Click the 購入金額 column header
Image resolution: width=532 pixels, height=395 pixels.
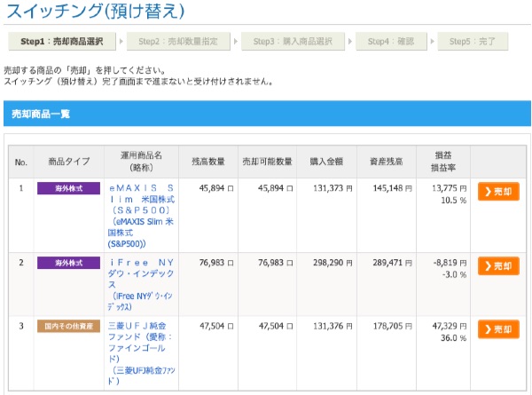(326, 162)
